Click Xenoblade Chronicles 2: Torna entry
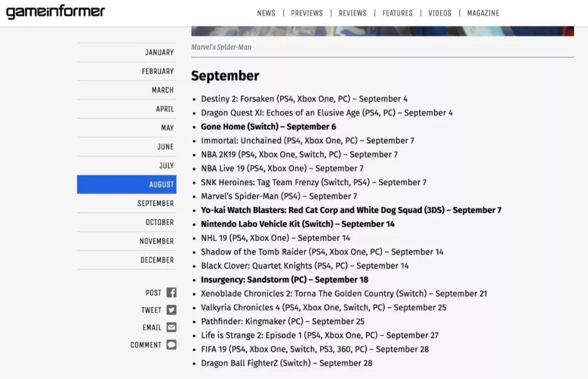The width and height of the screenshot is (588, 379). click(x=344, y=293)
